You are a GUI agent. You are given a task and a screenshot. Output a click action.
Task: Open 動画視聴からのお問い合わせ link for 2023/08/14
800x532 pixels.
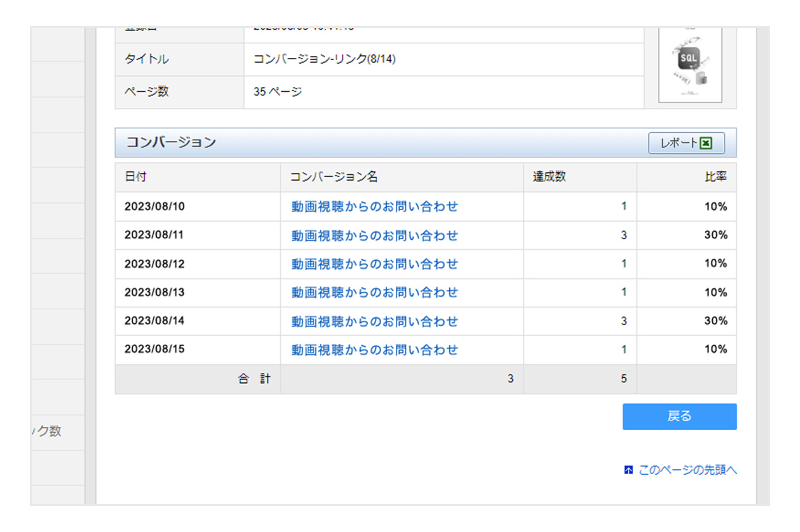(x=374, y=321)
